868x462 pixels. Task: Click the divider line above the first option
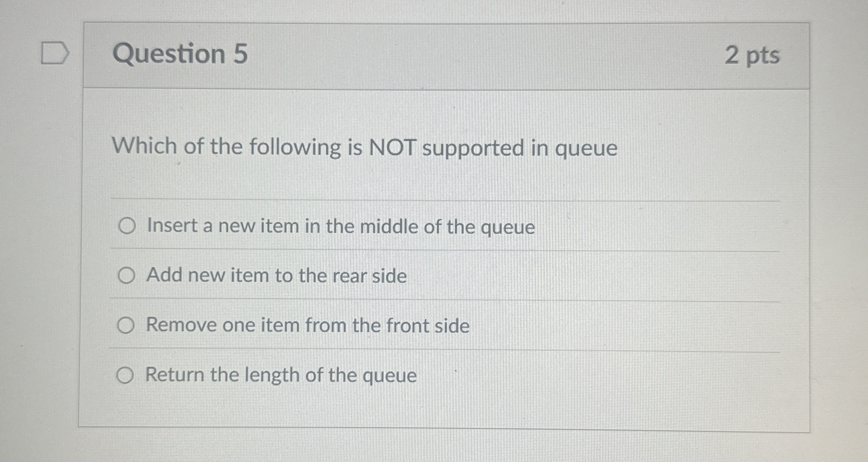click(x=398, y=199)
